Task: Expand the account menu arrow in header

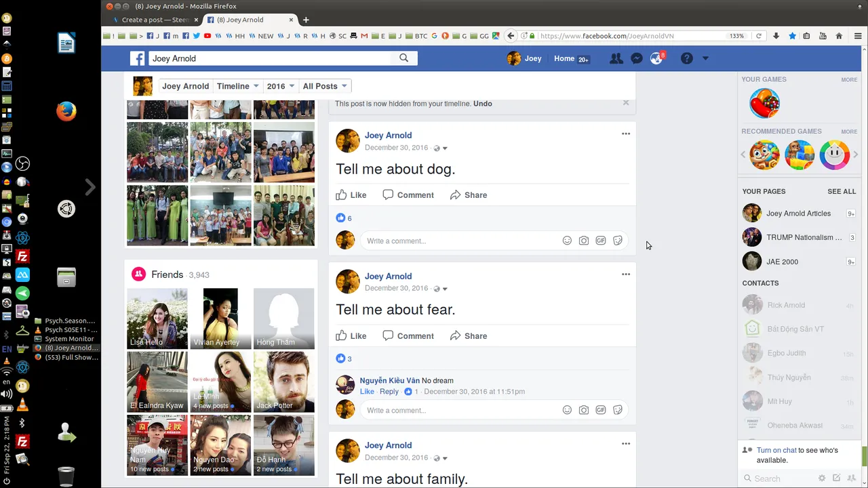Action: 705,59
